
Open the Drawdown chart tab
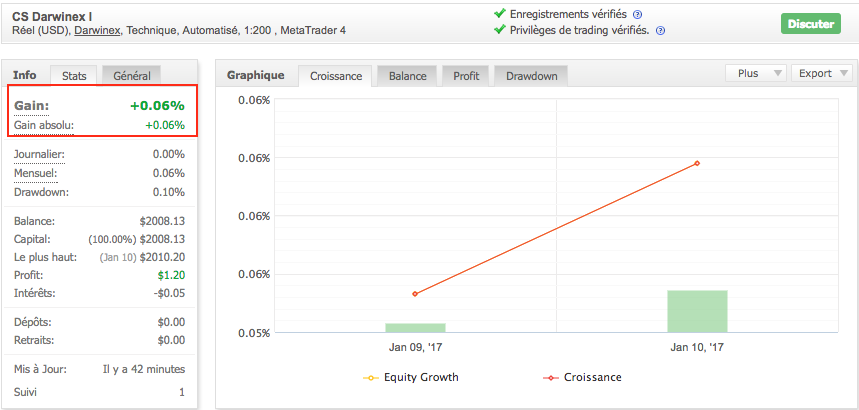click(x=531, y=76)
